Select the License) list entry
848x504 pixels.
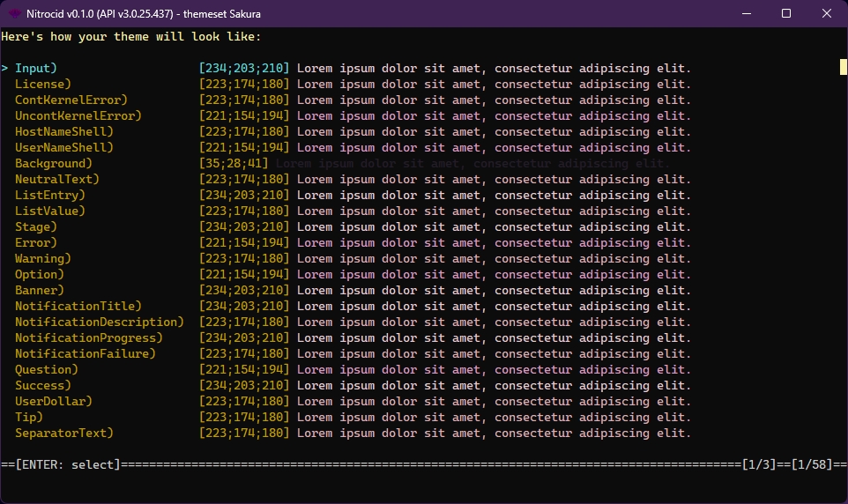tap(43, 84)
